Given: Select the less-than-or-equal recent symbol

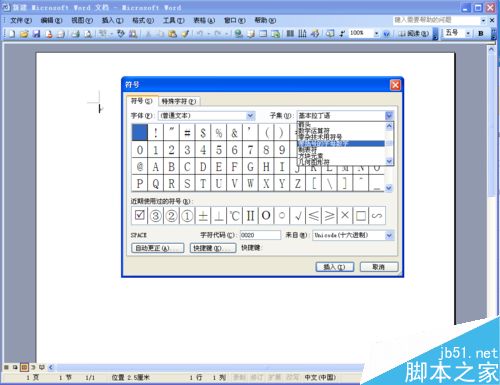Looking at the screenshot, I should pyautogui.click(x=313, y=215).
